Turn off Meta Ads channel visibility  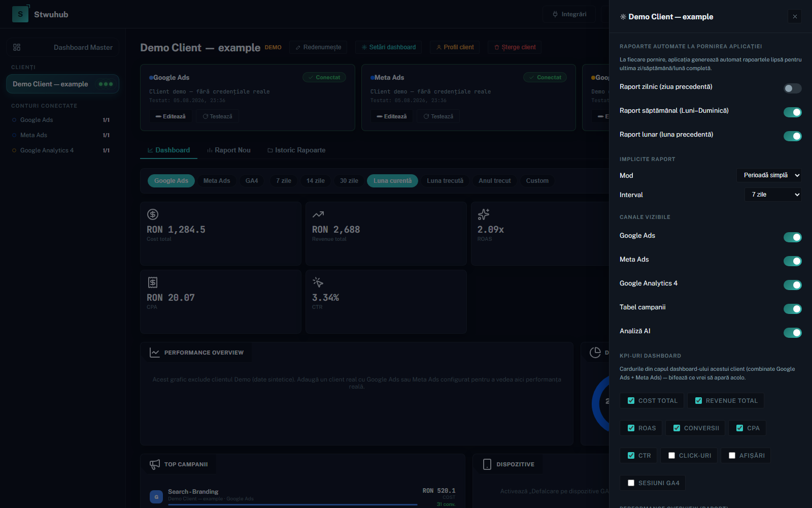pyautogui.click(x=792, y=261)
